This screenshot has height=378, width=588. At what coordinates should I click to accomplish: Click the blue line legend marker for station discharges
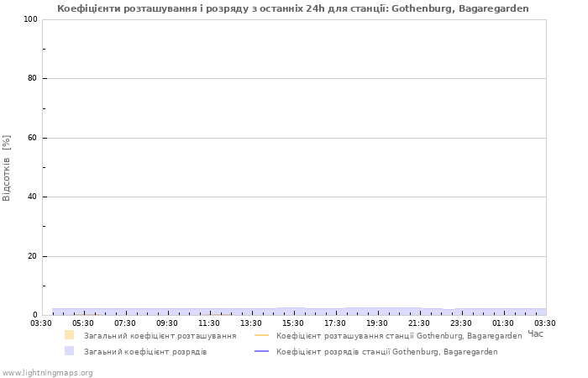[x=261, y=352]
